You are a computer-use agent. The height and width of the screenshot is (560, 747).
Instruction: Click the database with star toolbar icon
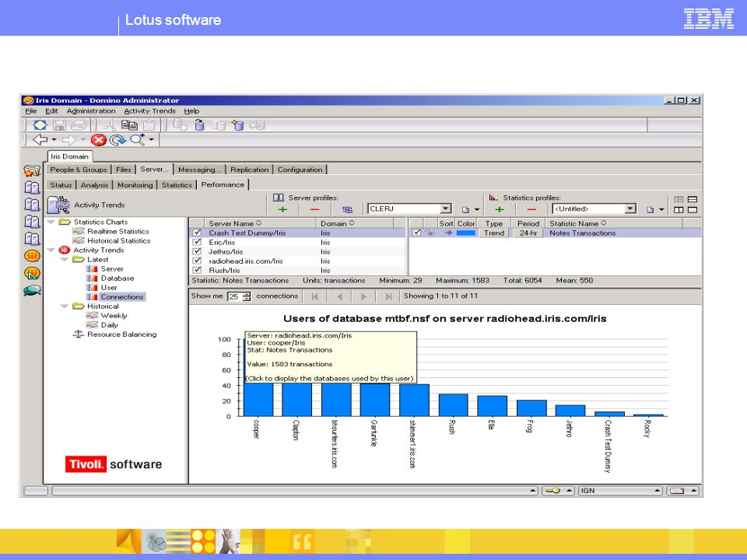click(238, 125)
